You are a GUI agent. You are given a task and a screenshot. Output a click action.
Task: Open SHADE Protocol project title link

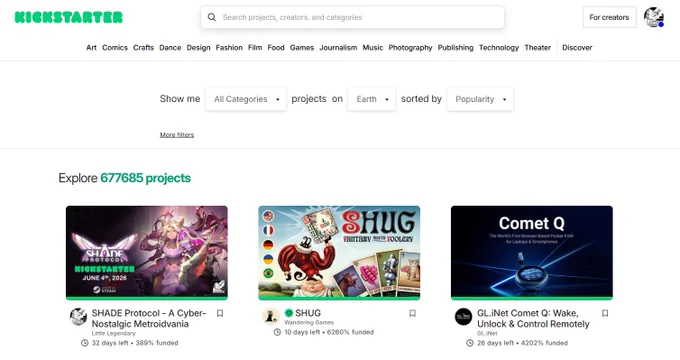pyautogui.click(x=149, y=318)
